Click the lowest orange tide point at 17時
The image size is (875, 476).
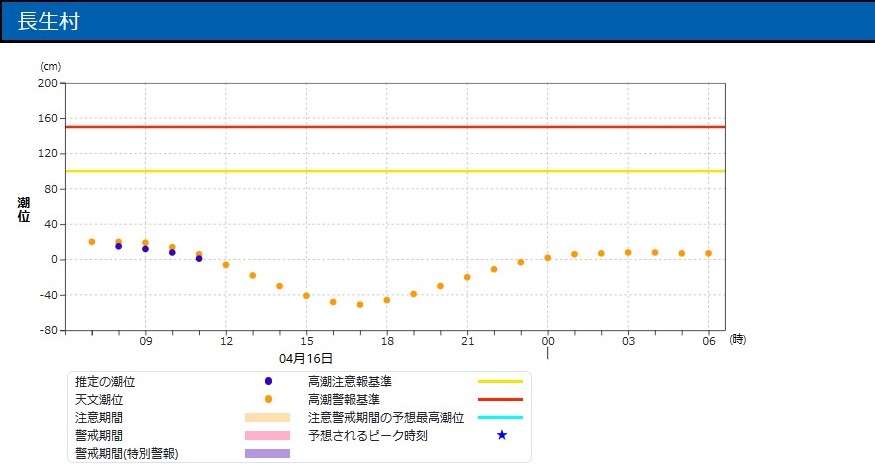360,305
